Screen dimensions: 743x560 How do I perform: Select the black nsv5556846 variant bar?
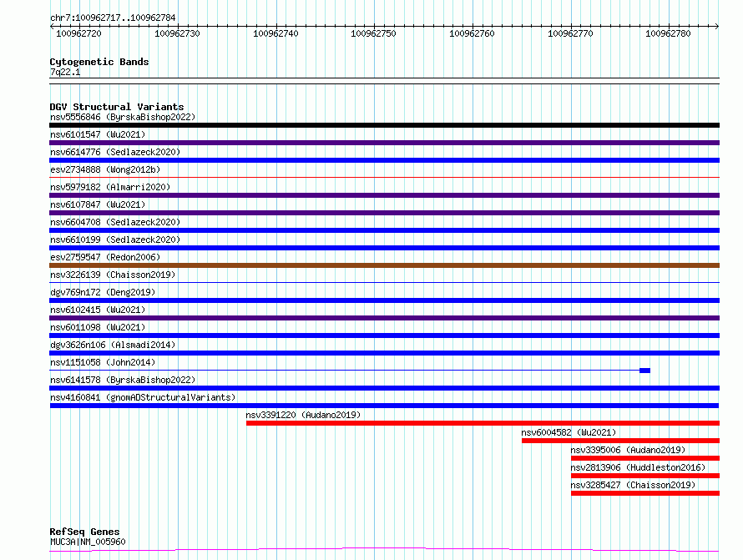[x=384, y=125]
